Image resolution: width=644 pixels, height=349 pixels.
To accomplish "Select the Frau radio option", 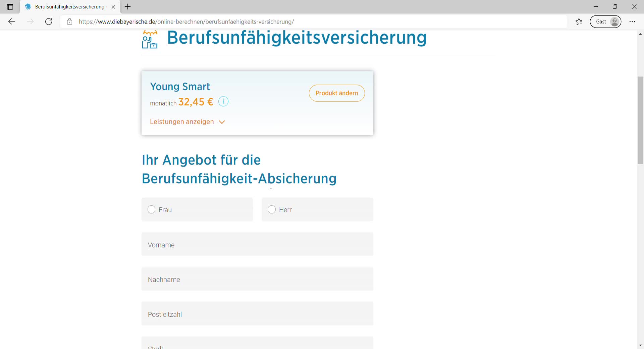I will pyautogui.click(x=152, y=209).
